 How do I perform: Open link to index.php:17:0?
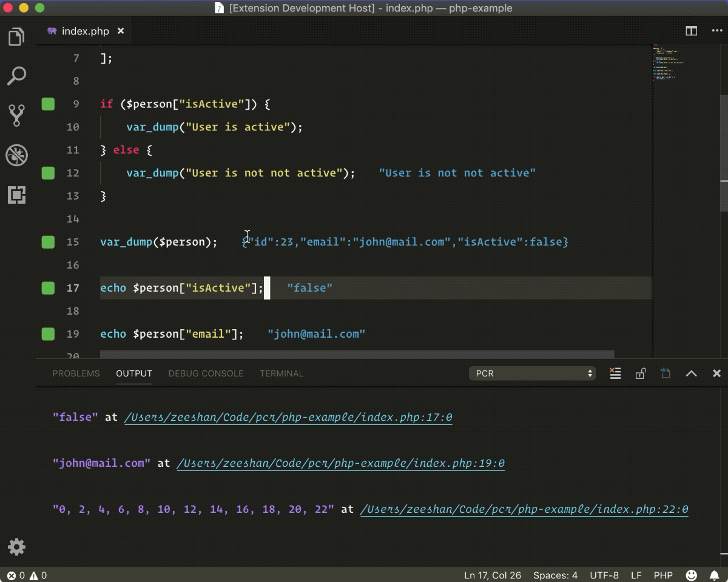pos(288,418)
